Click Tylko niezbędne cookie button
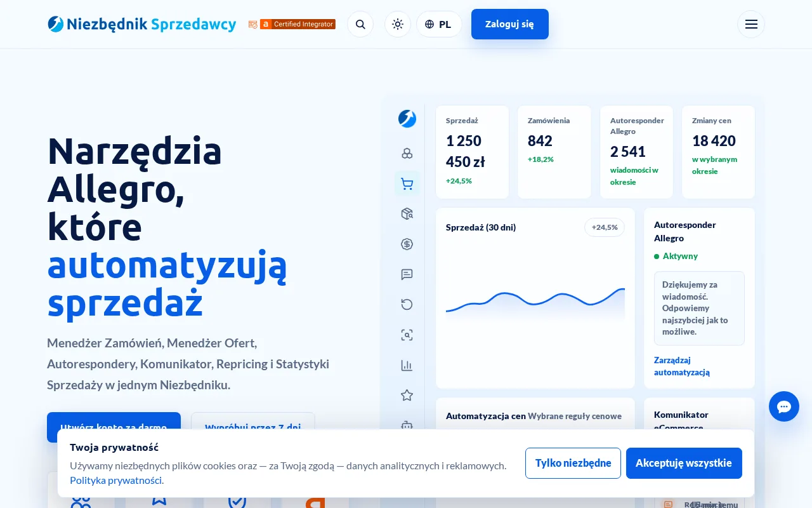The height and width of the screenshot is (508, 812). point(573,463)
